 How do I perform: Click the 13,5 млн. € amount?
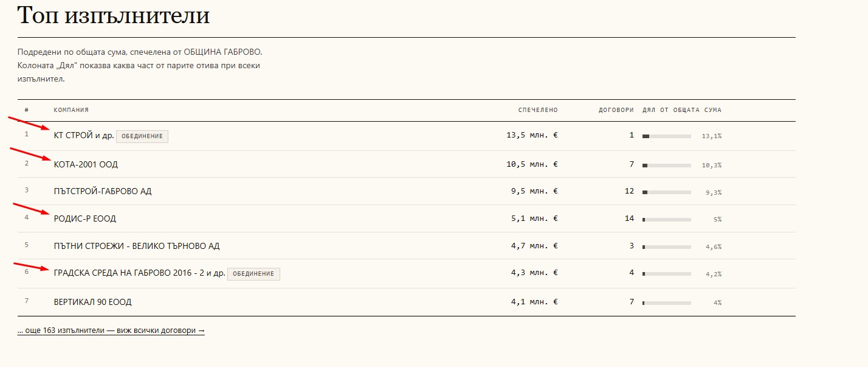(532, 135)
